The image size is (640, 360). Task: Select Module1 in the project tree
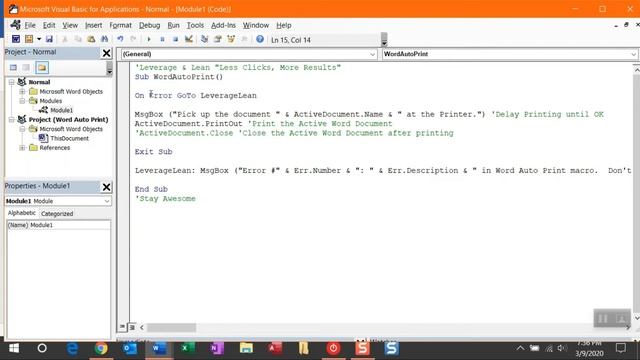tap(61, 110)
